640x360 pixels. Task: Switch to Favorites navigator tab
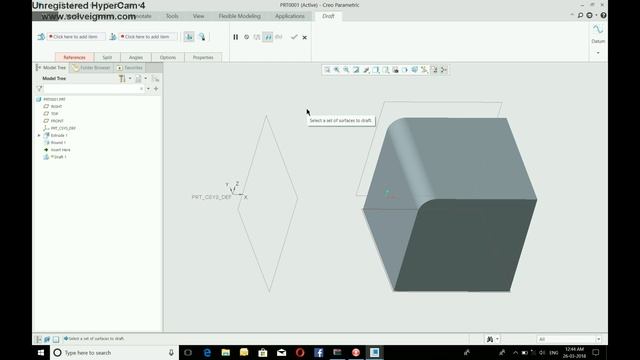pos(130,68)
